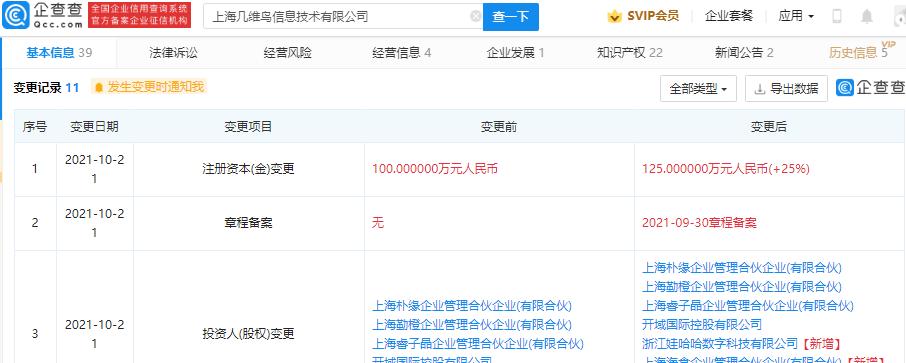Switch to 企业发展 tab
The height and width of the screenshot is (363, 906).
click(515, 53)
